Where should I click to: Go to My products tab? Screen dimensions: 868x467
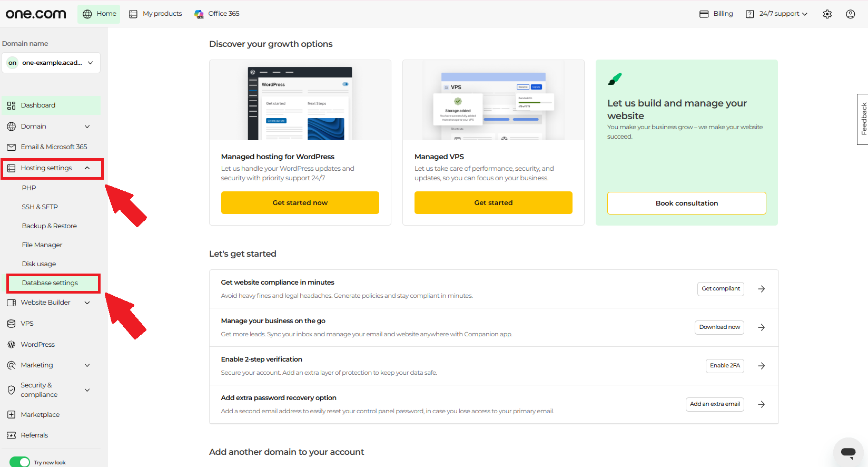[155, 14]
